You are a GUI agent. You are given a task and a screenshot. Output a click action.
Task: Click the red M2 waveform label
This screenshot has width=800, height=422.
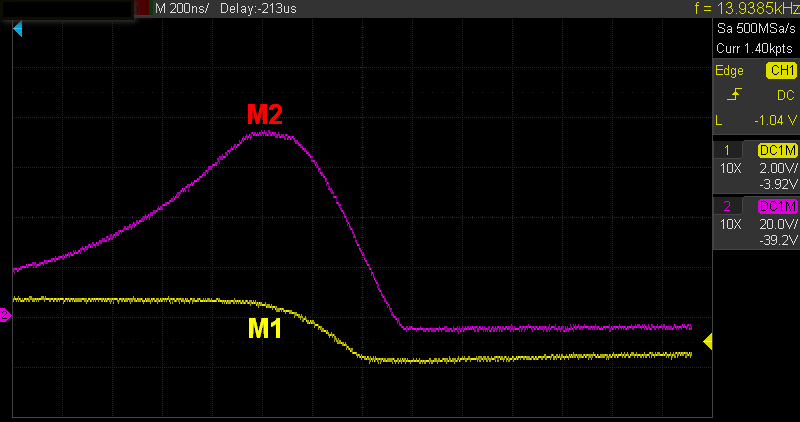265,115
